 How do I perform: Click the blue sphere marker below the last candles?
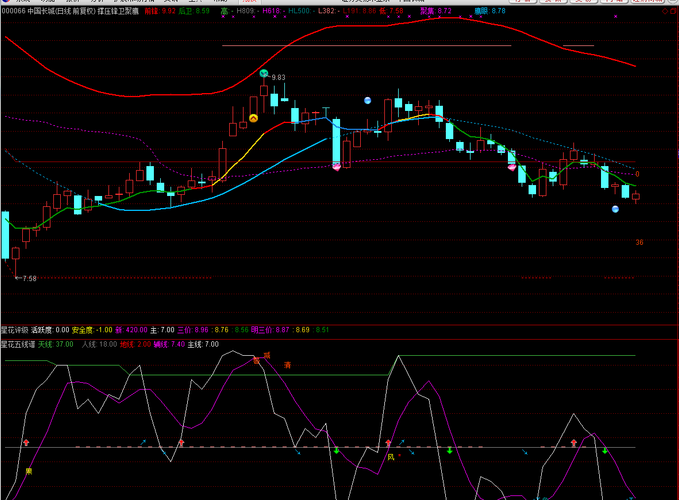point(615,209)
